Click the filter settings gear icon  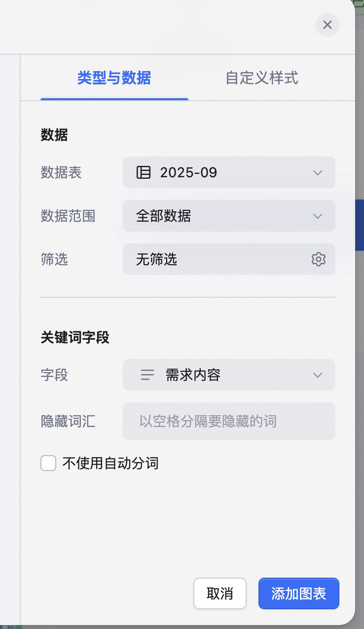pos(319,259)
